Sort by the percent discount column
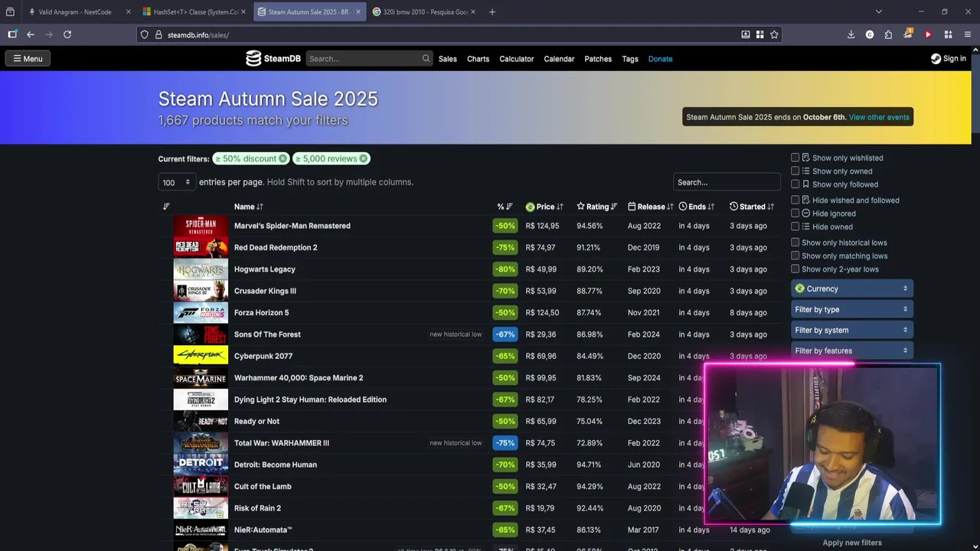 (x=505, y=207)
